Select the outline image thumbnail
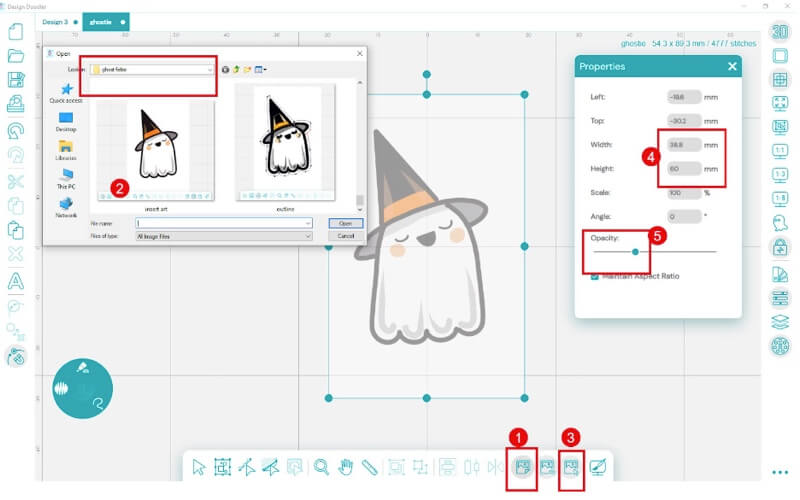The height and width of the screenshot is (500, 800). tap(286, 142)
